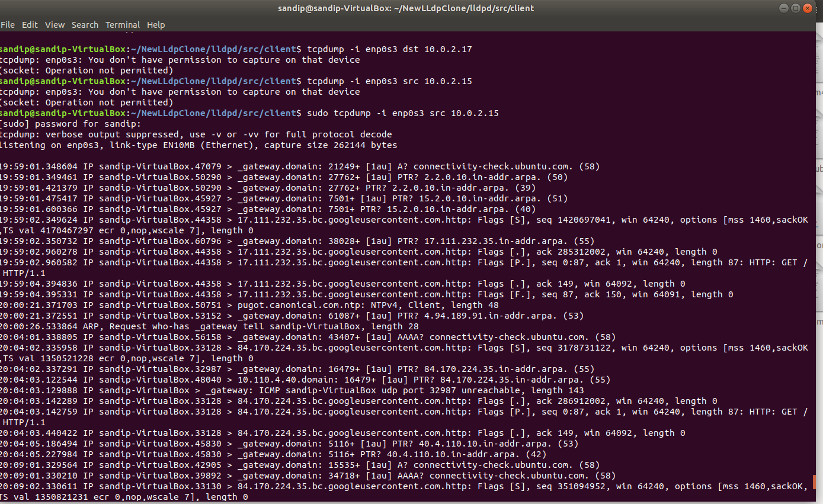The height and width of the screenshot is (504, 823).
Task: Click the sandip@sandip-VirtualBox title bar text
Action: tap(406, 8)
